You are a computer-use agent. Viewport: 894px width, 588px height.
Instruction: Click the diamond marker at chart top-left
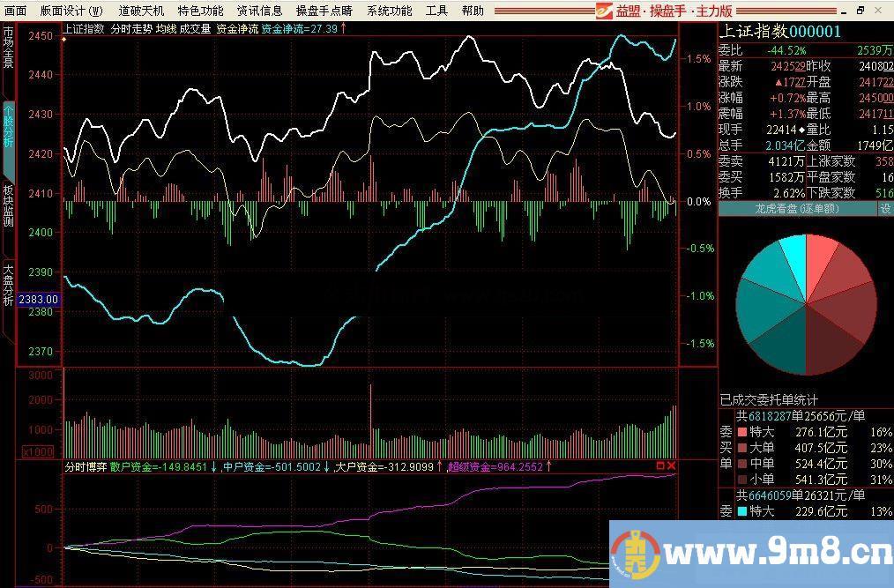click(x=64, y=40)
